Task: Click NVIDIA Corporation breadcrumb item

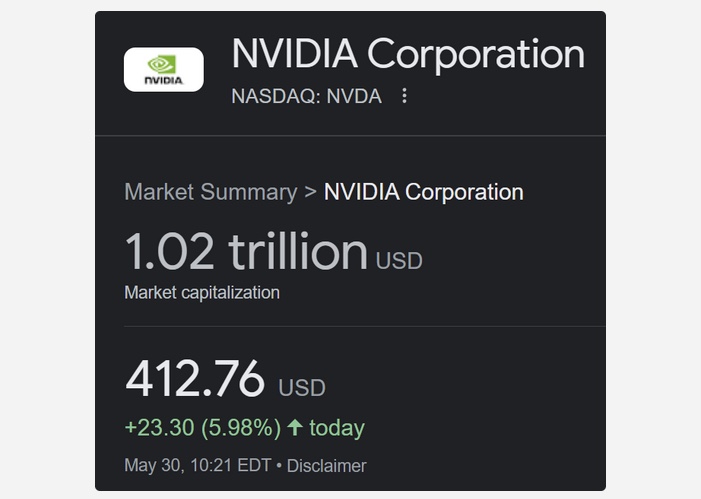Action: pyautogui.click(x=423, y=192)
